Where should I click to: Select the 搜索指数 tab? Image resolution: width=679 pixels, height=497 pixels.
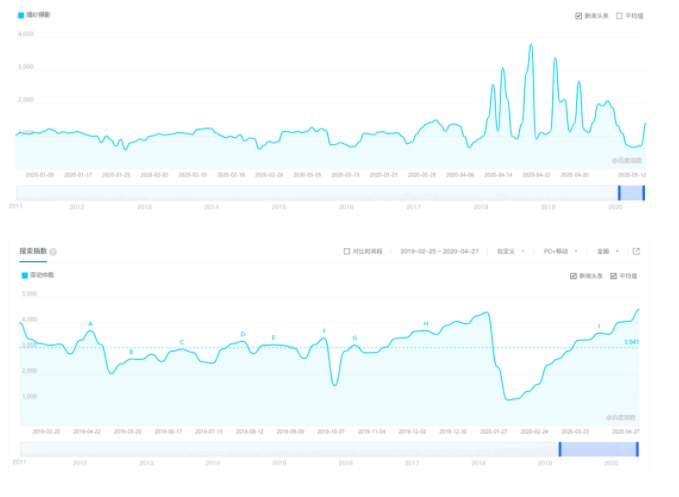[x=33, y=251]
